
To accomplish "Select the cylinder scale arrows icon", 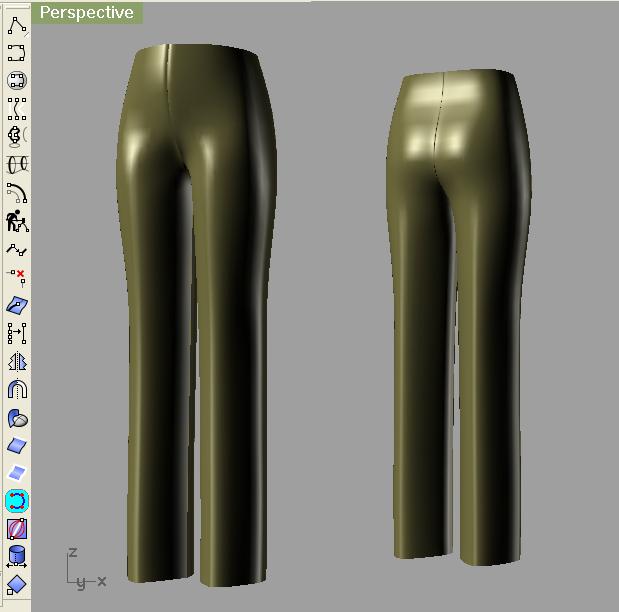I will [x=17, y=557].
